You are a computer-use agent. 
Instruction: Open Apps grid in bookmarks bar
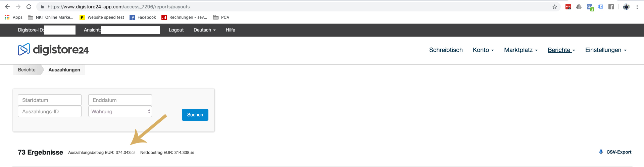point(13,17)
